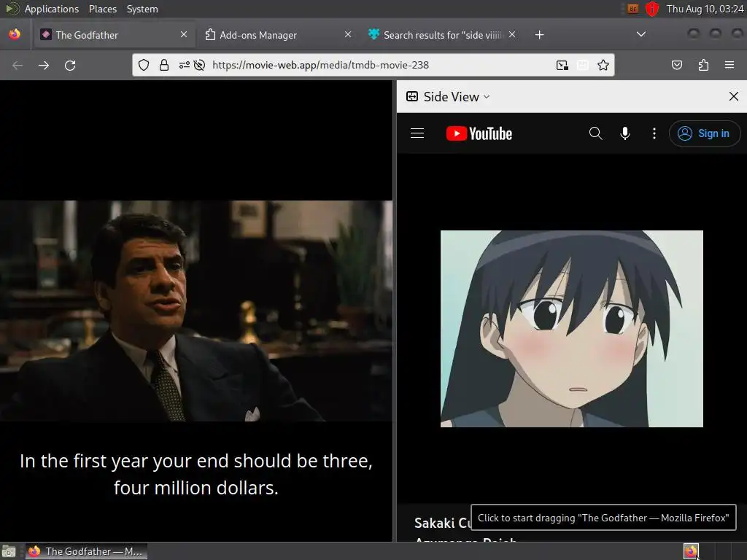Open the YouTube settings three-dot menu
This screenshot has width=747, height=560.
coord(654,133)
